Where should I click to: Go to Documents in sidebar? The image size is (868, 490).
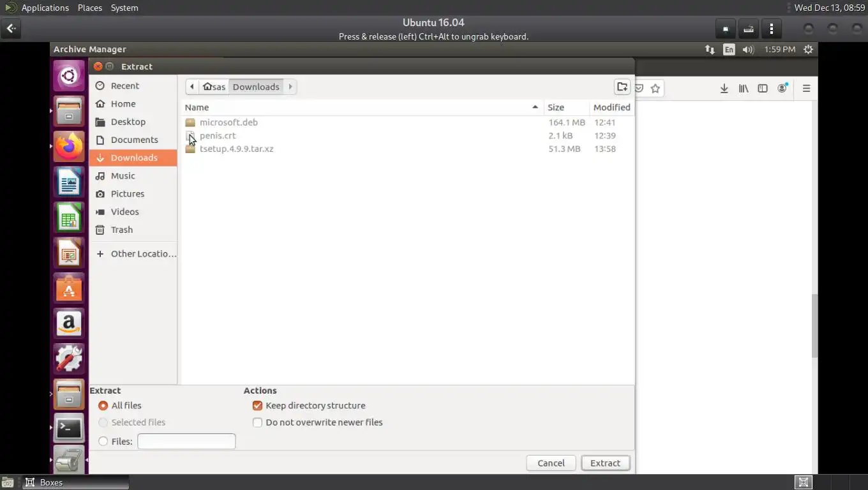pyautogui.click(x=133, y=140)
